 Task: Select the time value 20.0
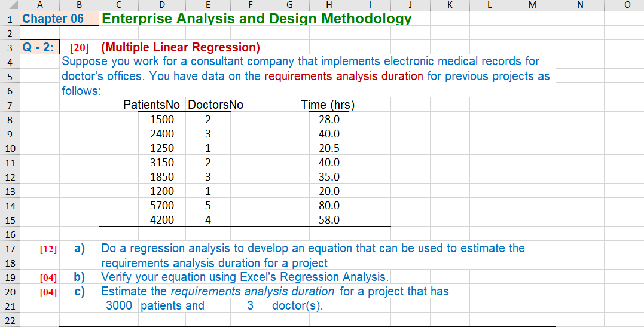[329, 191]
